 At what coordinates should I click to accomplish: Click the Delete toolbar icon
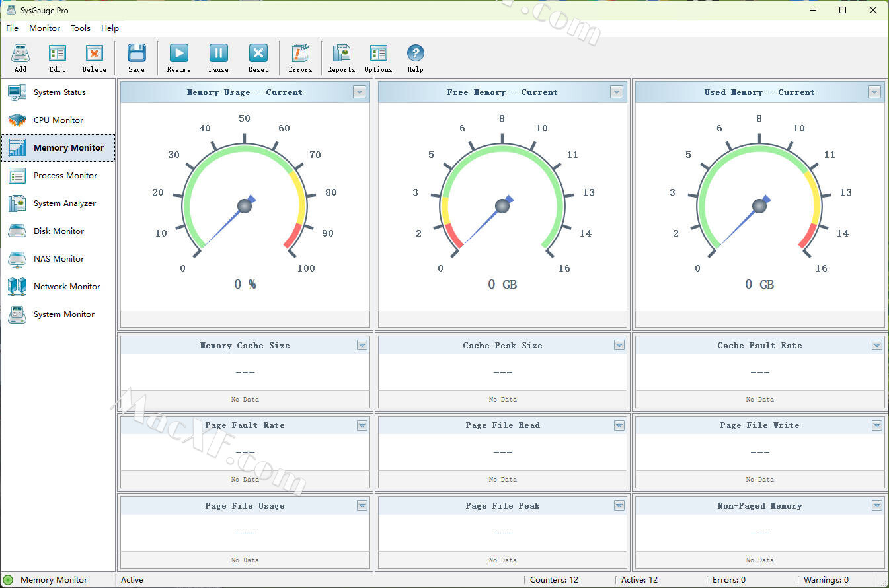94,55
